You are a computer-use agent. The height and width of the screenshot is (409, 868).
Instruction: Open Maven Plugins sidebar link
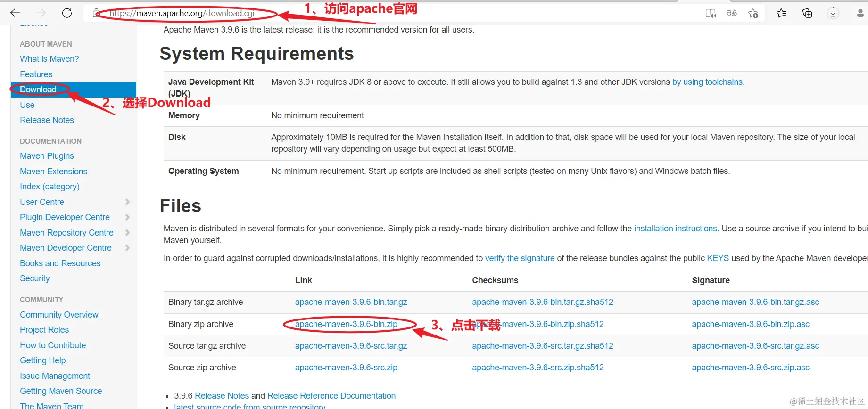click(47, 156)
